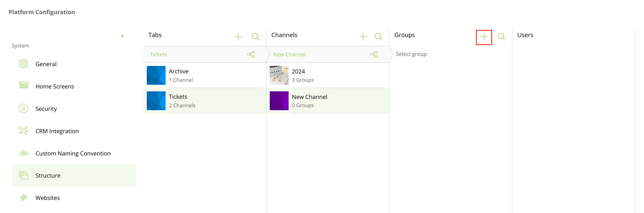Open search in the Groups column

[501, 37]
